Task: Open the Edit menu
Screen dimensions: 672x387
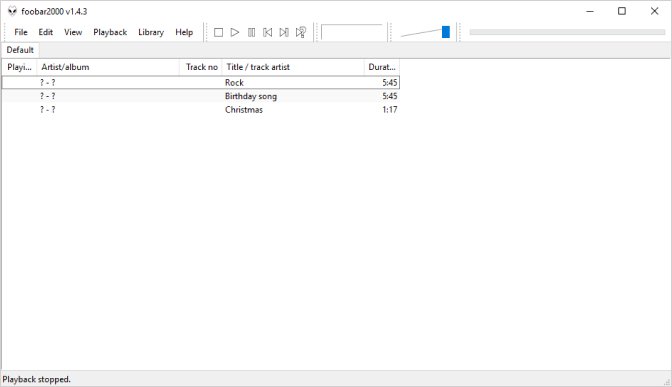Action: click(45, 32)
